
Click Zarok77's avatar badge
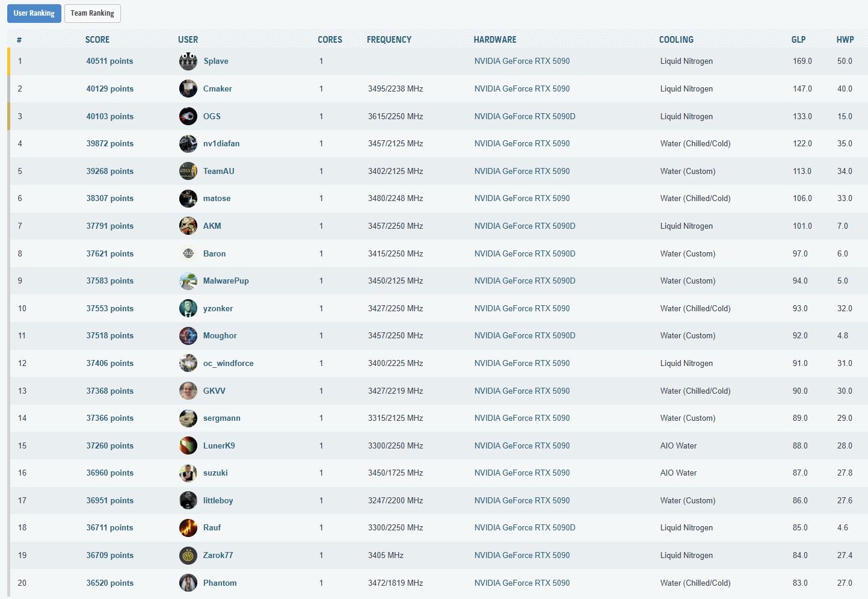pos(188,556)
